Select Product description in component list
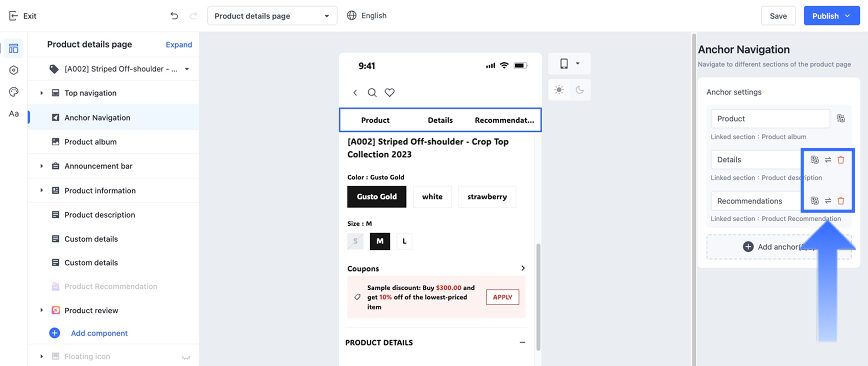 coord(100,215)
